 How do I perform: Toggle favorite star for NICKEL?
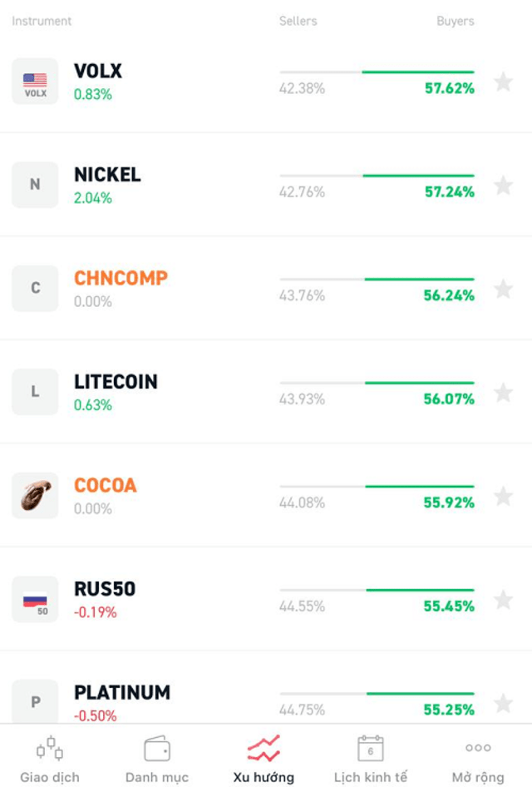(503, 186)
